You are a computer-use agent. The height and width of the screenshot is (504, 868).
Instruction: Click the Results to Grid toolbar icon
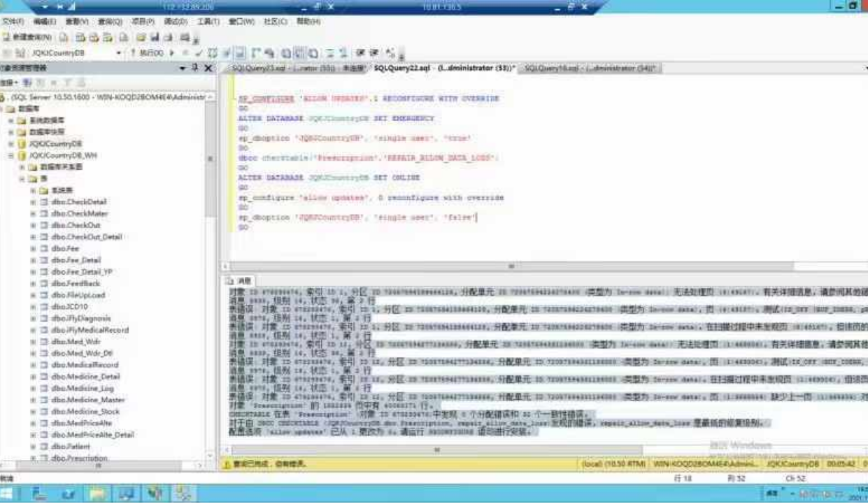point(299,53)
